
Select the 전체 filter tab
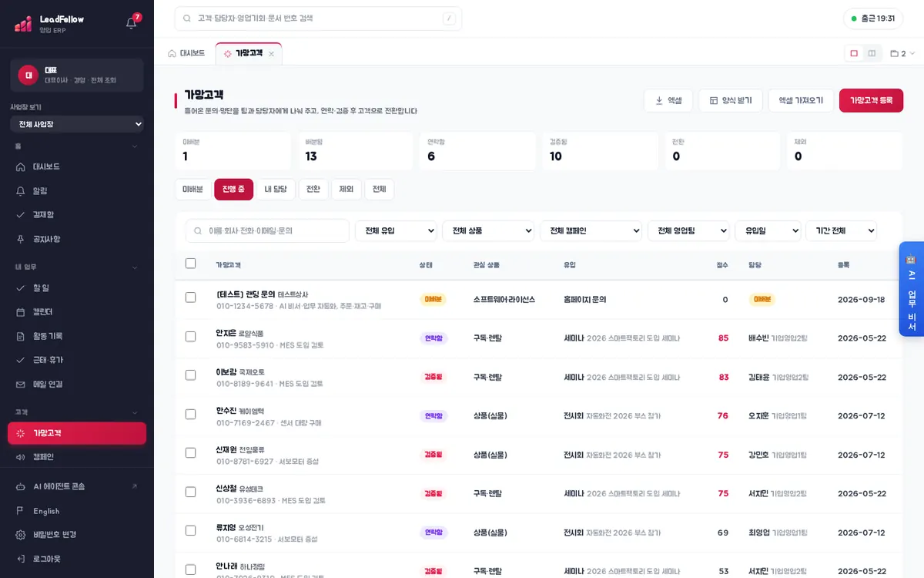point(379,189)
